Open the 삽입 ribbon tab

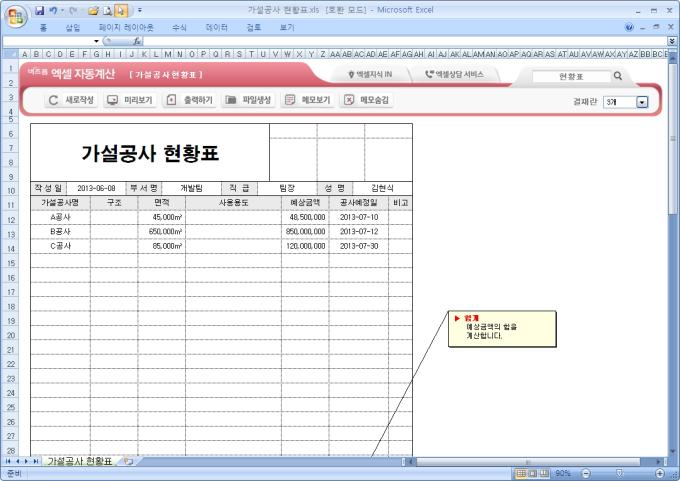[73, 27]
